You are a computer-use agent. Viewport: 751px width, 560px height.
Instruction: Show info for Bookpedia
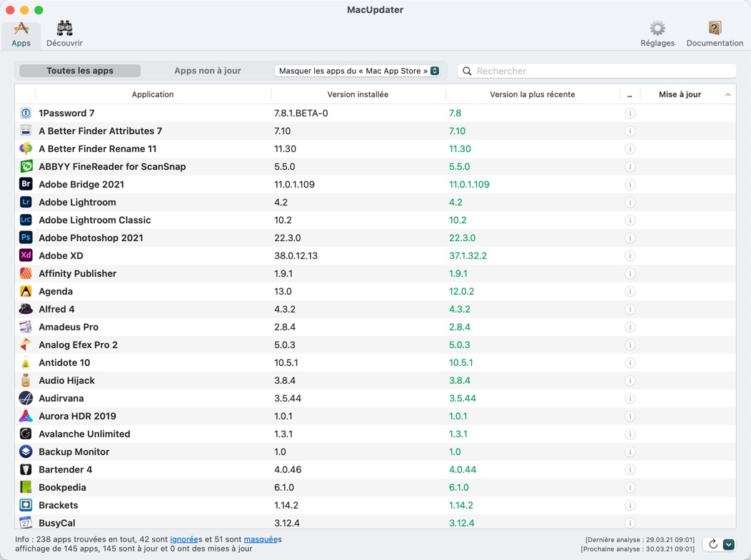click(630, 487)
